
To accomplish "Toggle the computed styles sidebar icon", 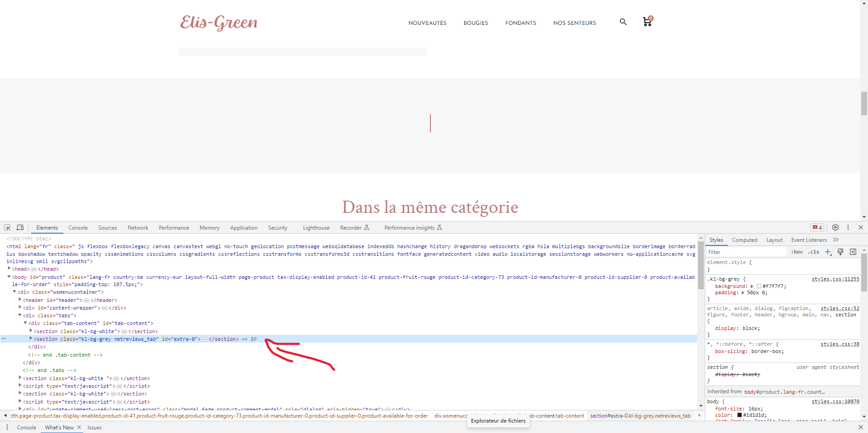I will coord(853,252).
